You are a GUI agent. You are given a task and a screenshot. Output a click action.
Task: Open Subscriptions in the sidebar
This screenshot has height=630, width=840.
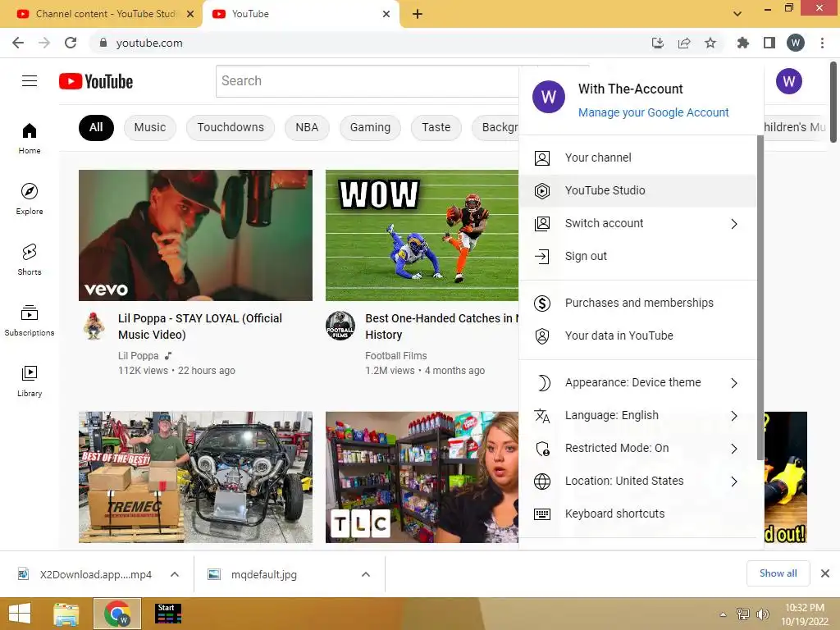tap(30, 320)
